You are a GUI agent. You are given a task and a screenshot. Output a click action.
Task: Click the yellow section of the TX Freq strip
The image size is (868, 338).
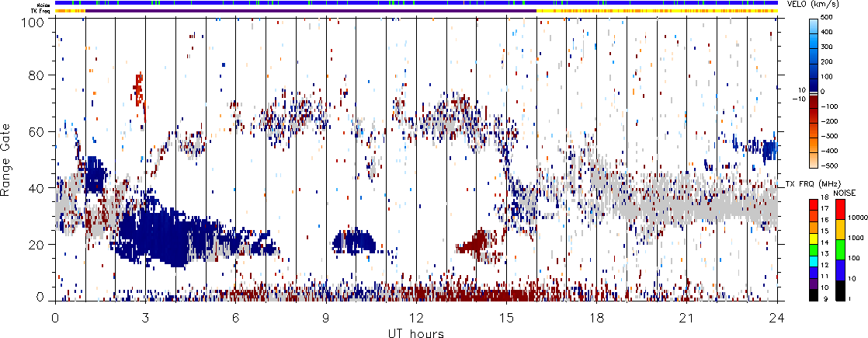(657, 11)
